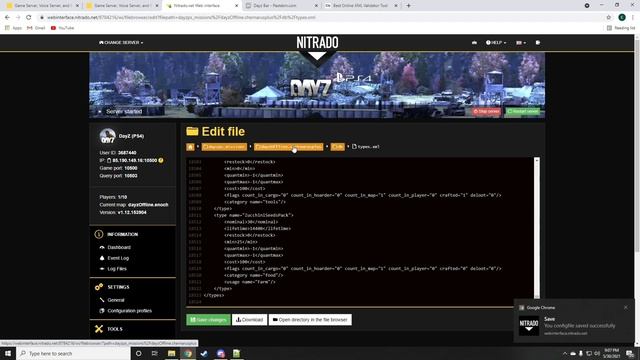Click the DayZ server avatar image
640x360 pixels.
pos(107,136)
